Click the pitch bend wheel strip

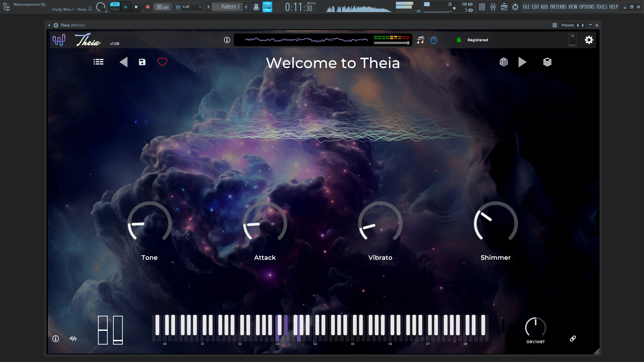pos(103,330)
